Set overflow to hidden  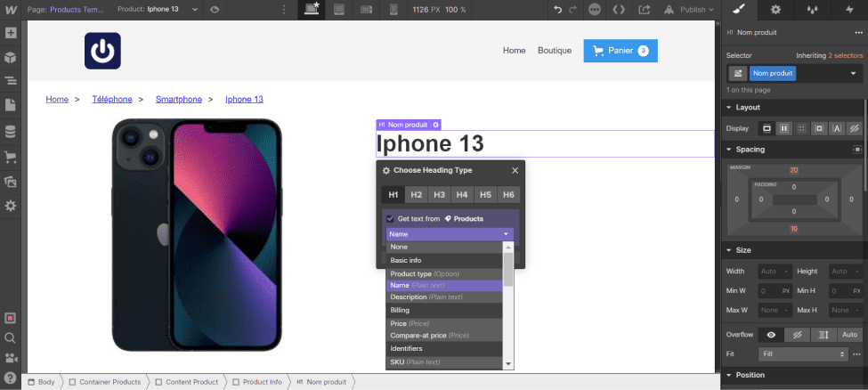pyautogui.click(x=797, y=335)
